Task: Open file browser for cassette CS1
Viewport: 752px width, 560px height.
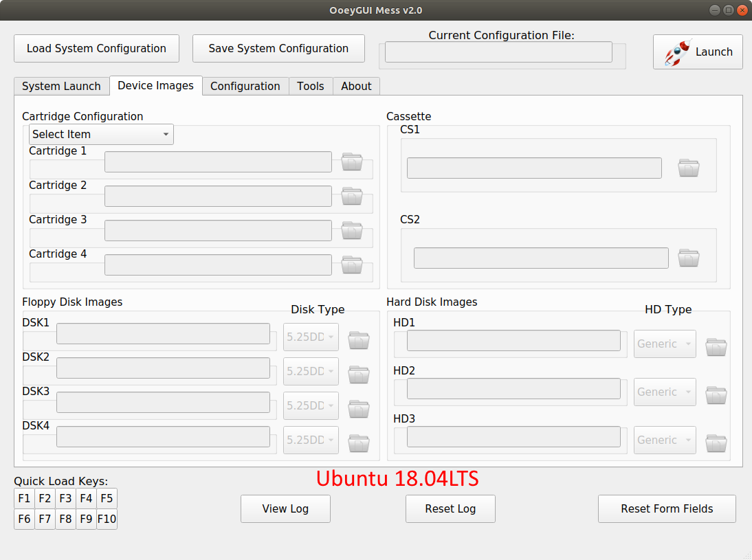Action: pos(688,168)
